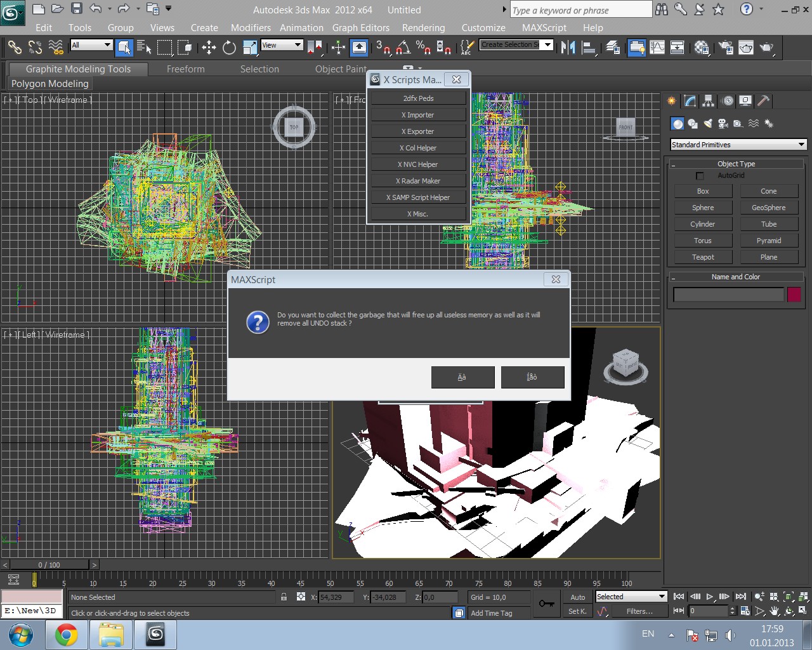This screenshot has width=812, height=650.
Task: Click the Unlink Selection tool
Action: tap(35, 47)
